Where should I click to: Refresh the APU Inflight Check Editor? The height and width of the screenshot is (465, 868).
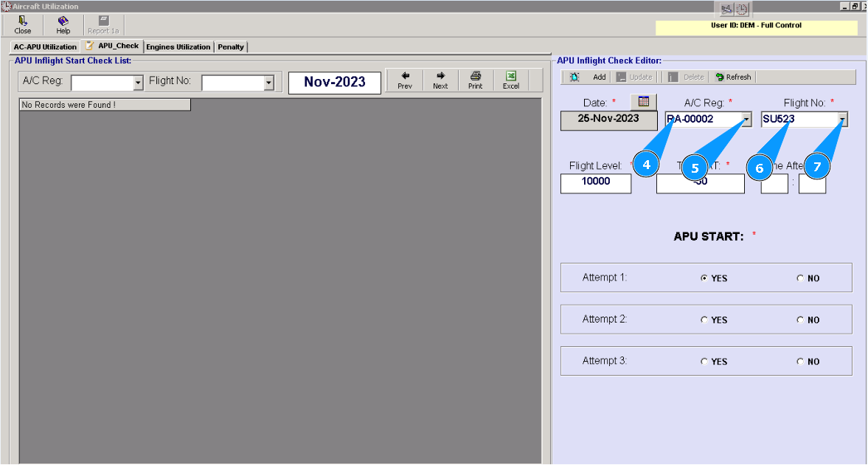point(733,77)
